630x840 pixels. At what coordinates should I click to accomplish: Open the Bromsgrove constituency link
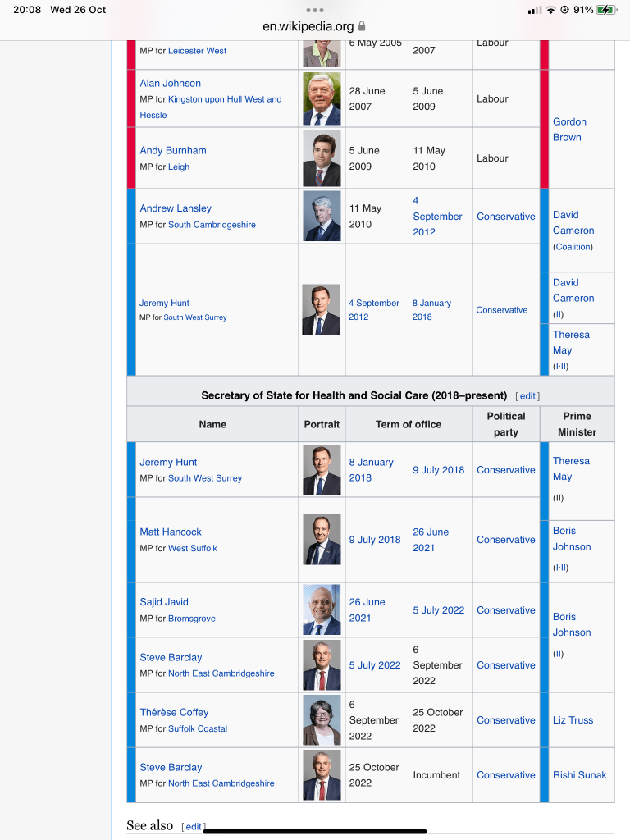click(192, 619)
